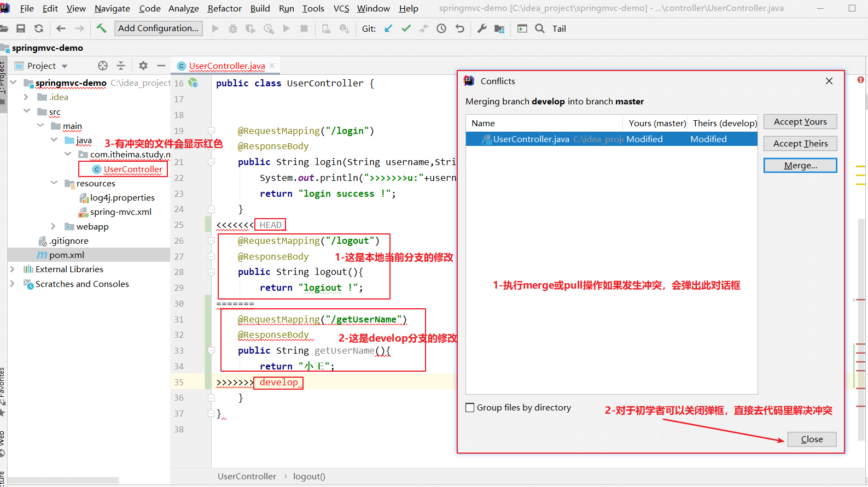Open the VCS menu

(x=341, y=8)
